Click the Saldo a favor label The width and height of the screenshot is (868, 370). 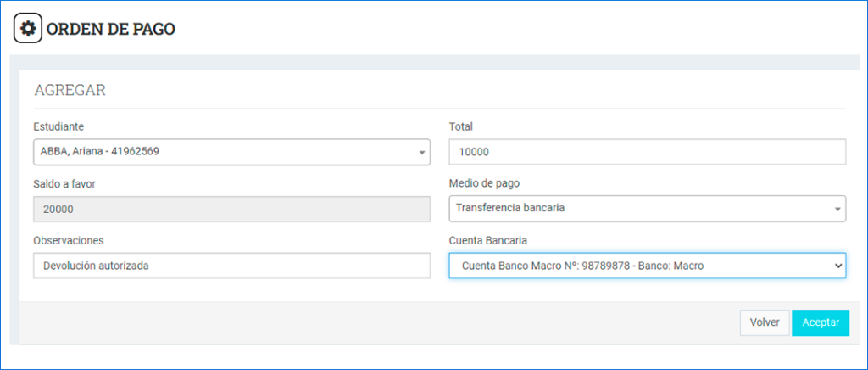64,183
